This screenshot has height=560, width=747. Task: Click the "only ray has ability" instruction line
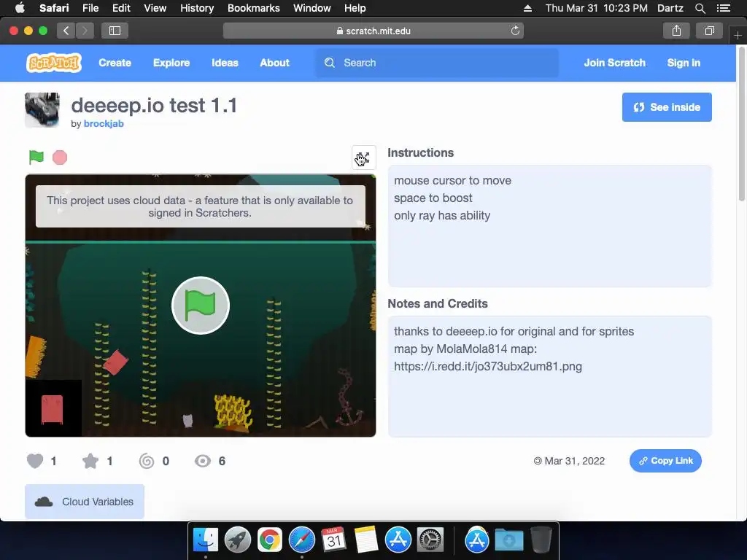click(x=442, y=216)
